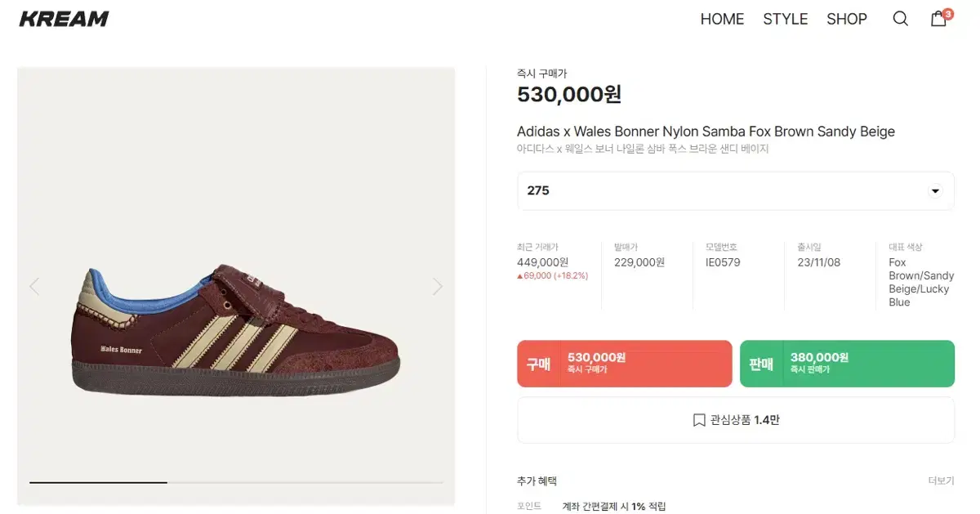Click the cart notification badge
The image size is (980, 514).
947,13
